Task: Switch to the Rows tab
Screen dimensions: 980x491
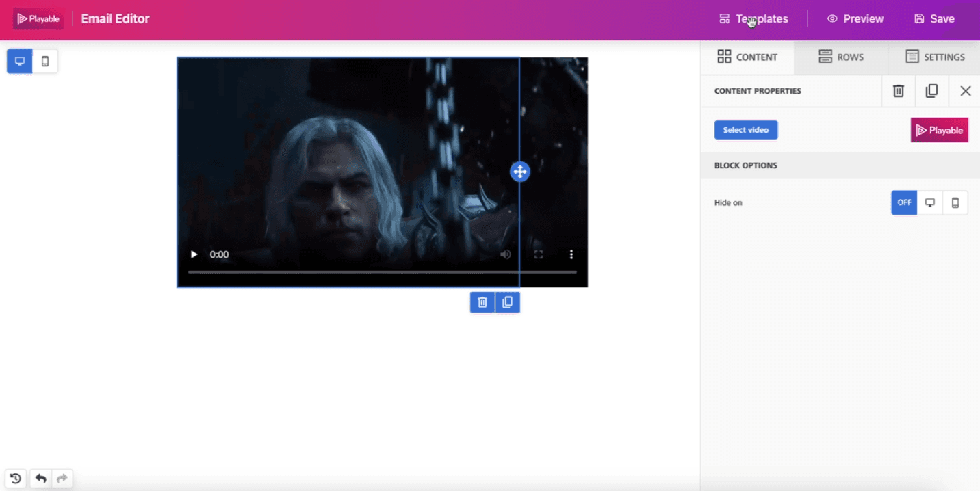Action: pyautogui.click(x=841, y=57)
